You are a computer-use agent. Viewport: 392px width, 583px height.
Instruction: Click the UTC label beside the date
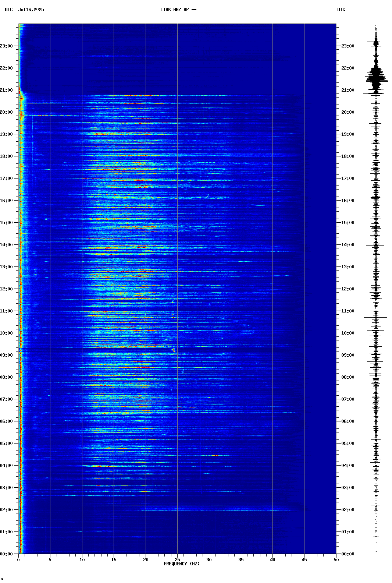[8, 10]
